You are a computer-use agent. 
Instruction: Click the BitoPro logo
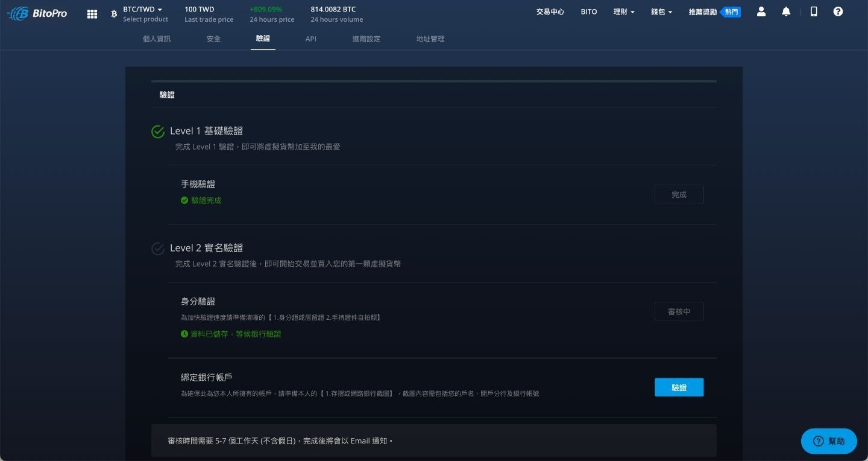click(x=37, y=13)
